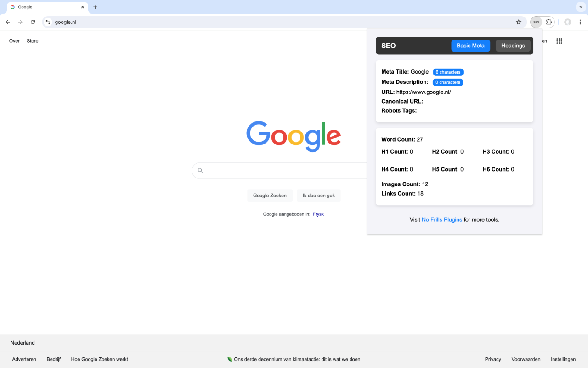The height and width of the screenshot is (368, 588).
Task: Click the address bar showing google.nl
Action: (x=284, y=22)
